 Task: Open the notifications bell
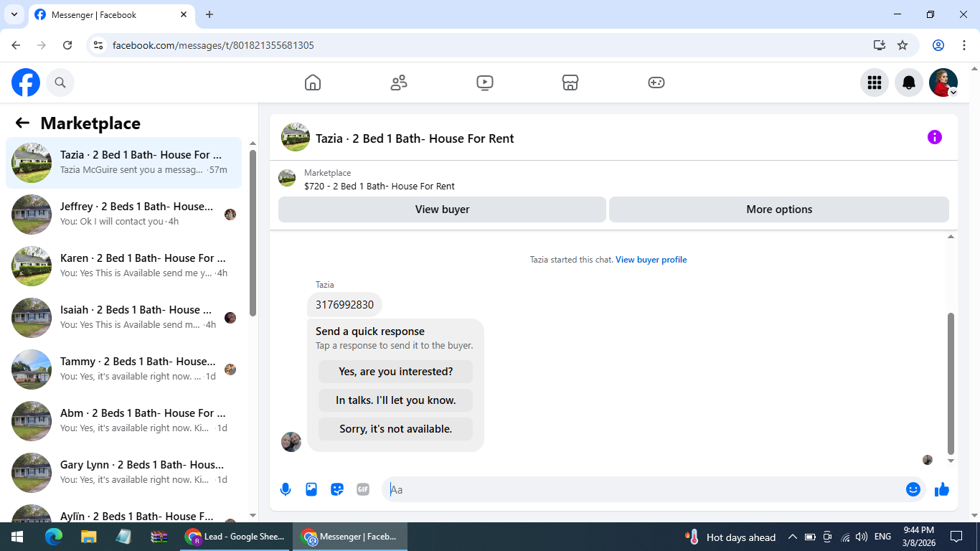click(x=909, y=83)
